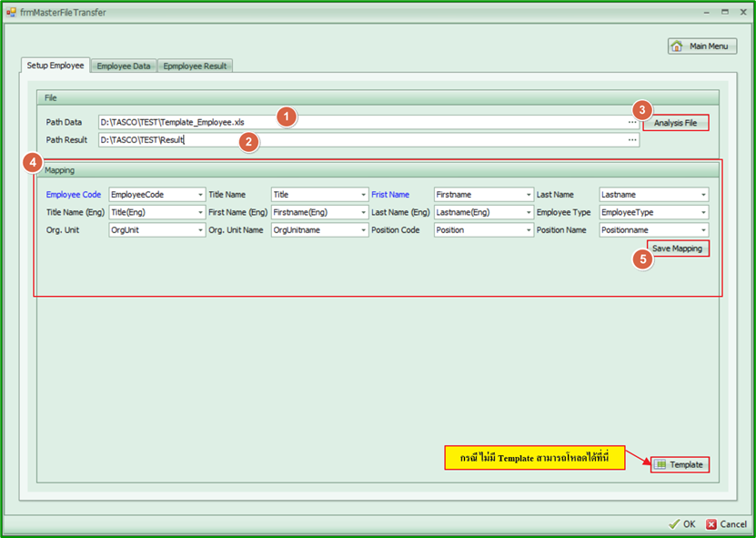Click the Main Menu home button
This screenshot has height=538, width=756.
(701, 46)
